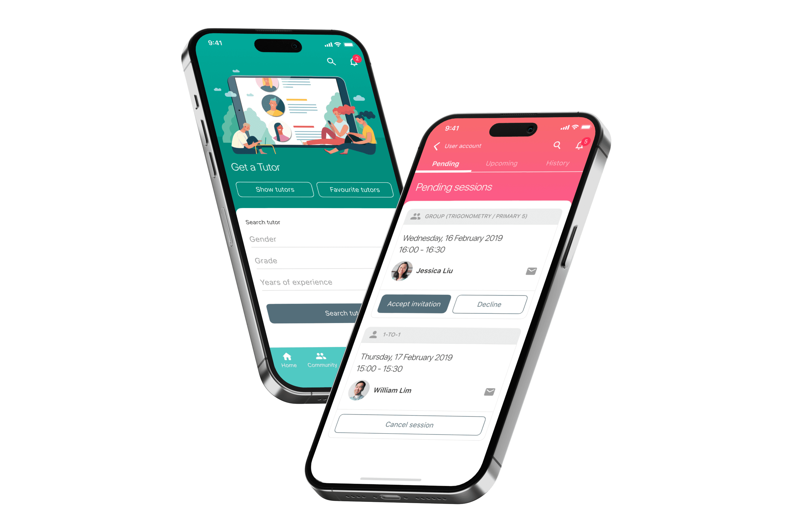Switch to the Upcoming tab
Viewport: 798px width, 532px height.
click(502, 164)
